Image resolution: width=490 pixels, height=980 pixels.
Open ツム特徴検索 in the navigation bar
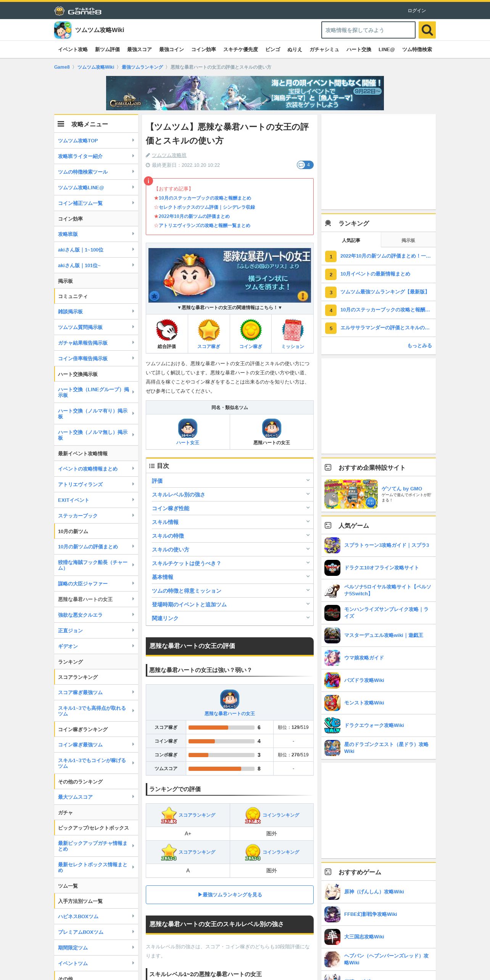417,50
